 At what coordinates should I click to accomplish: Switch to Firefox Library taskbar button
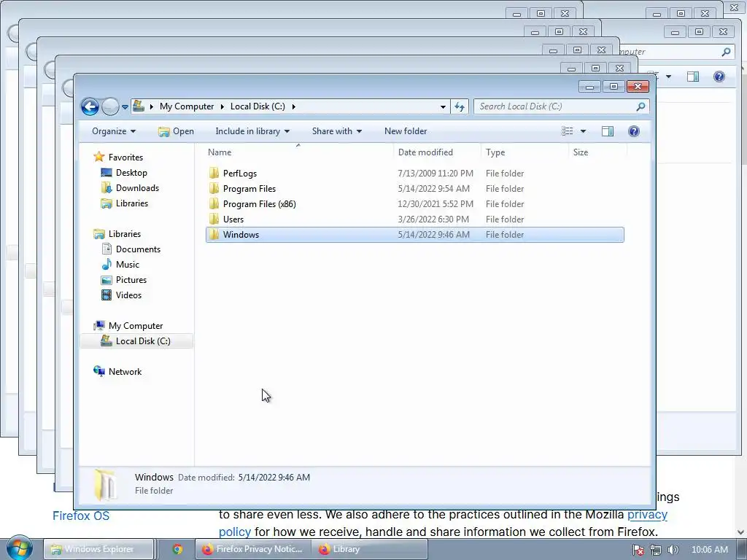click(370, 549)
